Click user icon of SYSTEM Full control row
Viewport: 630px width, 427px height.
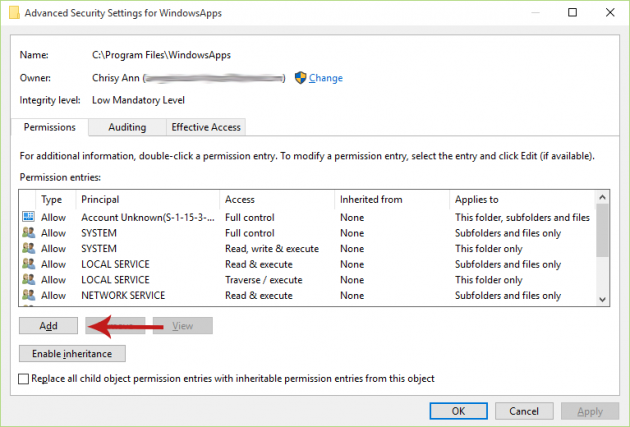pos(28,233)
